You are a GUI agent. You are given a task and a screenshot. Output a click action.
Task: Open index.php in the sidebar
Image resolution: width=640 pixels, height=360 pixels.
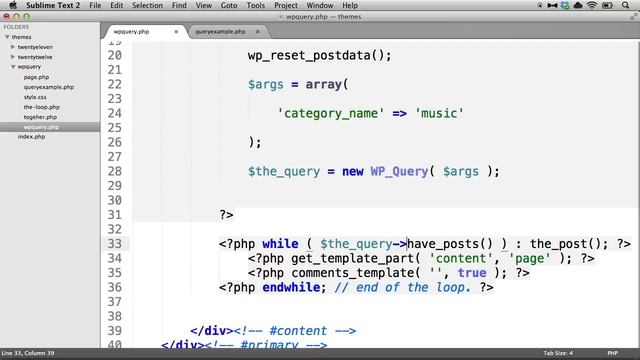31,137
